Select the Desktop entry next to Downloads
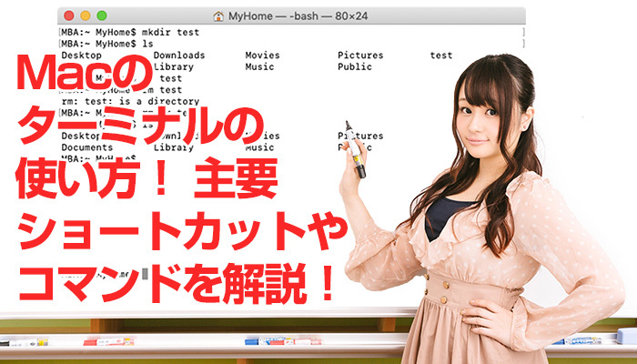 [x=81, y=56]
